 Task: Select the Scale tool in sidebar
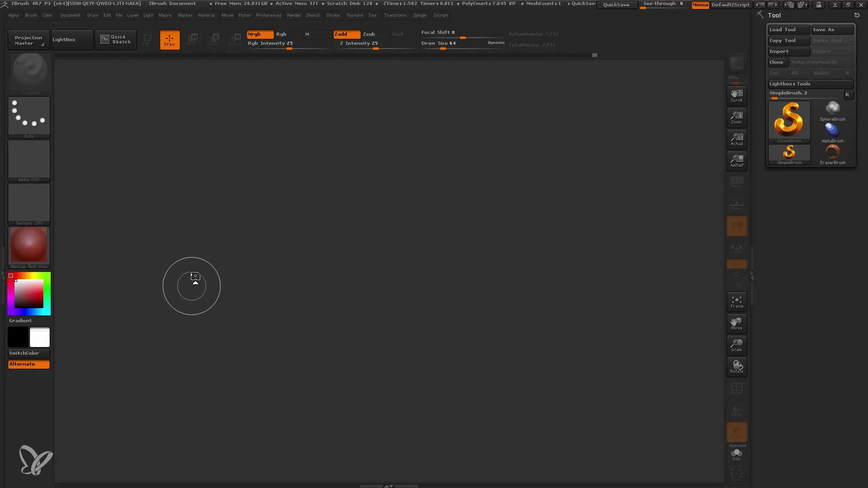click(736, 346)
